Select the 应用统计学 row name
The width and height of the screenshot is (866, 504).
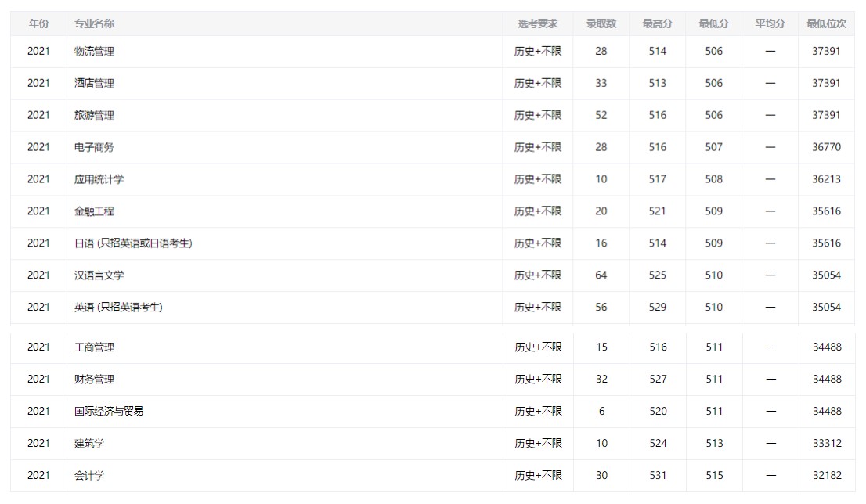pyautogui.click(x=99, y=179)
